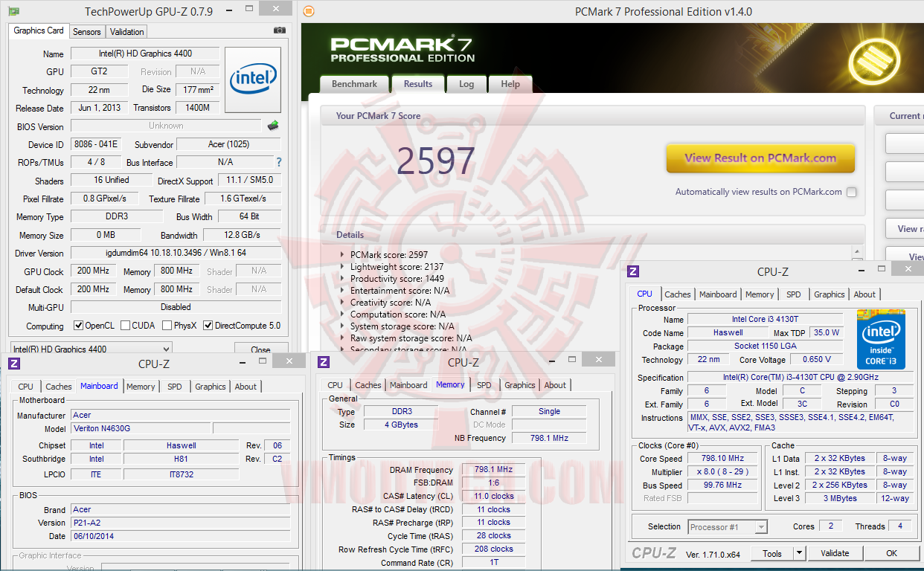
Task: Click the GPU-Z title bar app icon
Action: tap(13, 11)
